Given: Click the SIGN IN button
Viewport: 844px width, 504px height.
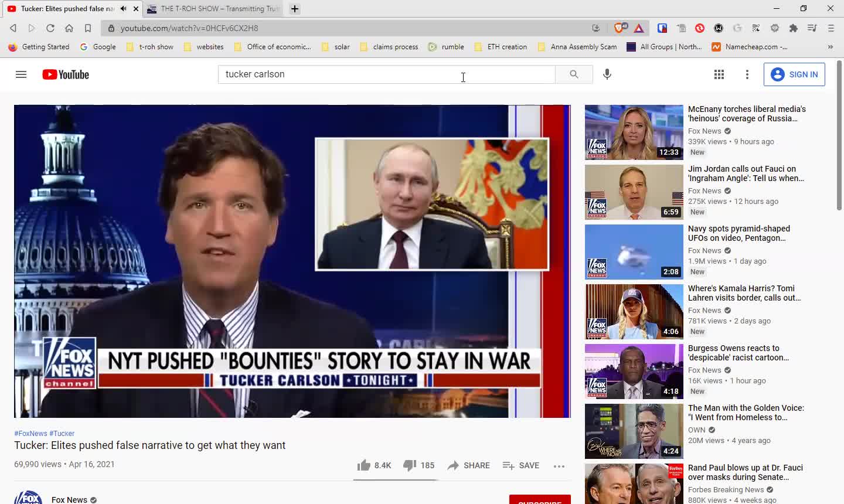Looking at the screenshot, I should click(x=794, y=74).
